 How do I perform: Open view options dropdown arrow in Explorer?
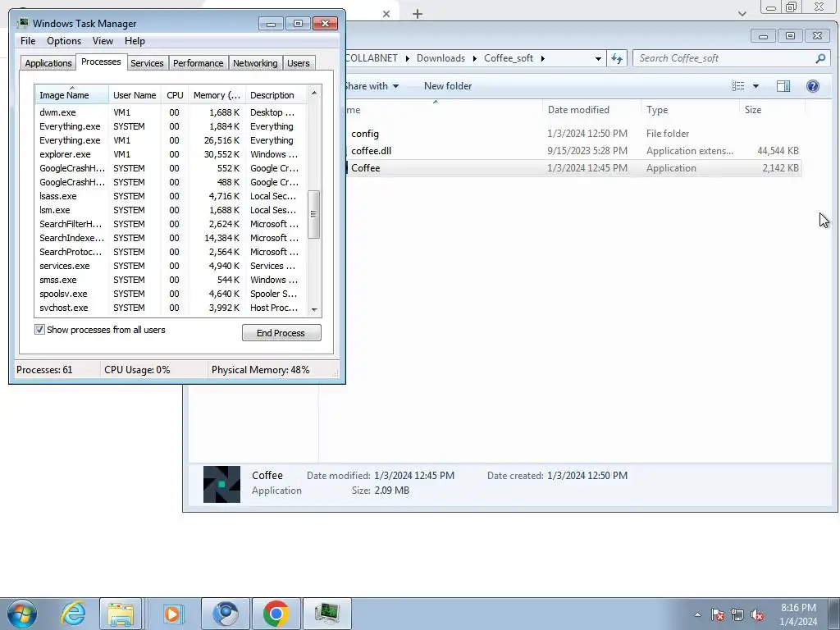coord(756,86)
